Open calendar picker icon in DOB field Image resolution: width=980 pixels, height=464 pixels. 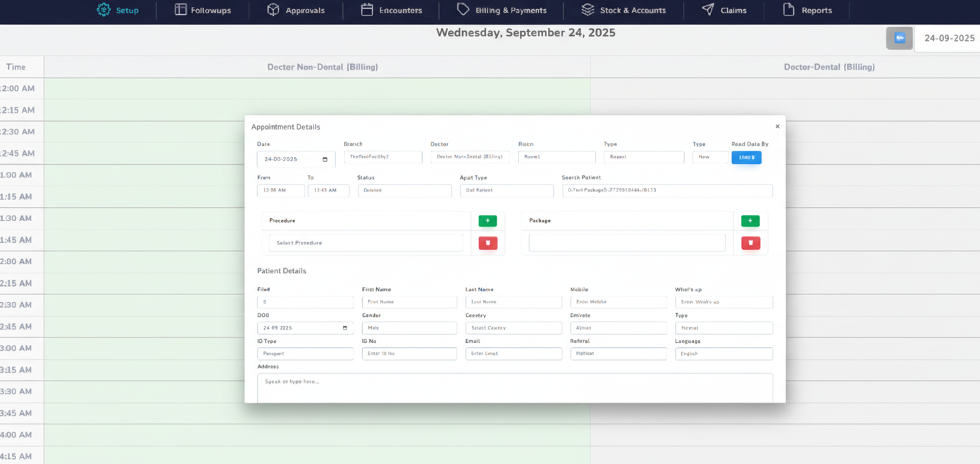click(x=345, y=328)
